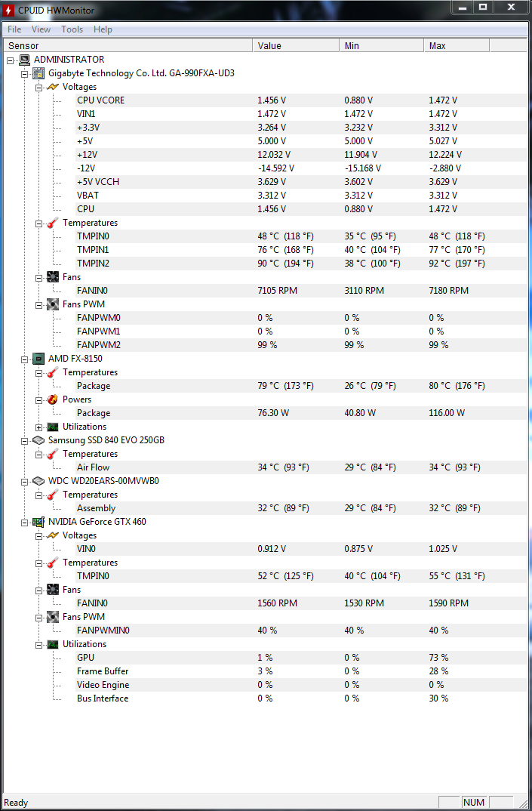Open the File menu
532x811 pixels.
pos(14,29)
